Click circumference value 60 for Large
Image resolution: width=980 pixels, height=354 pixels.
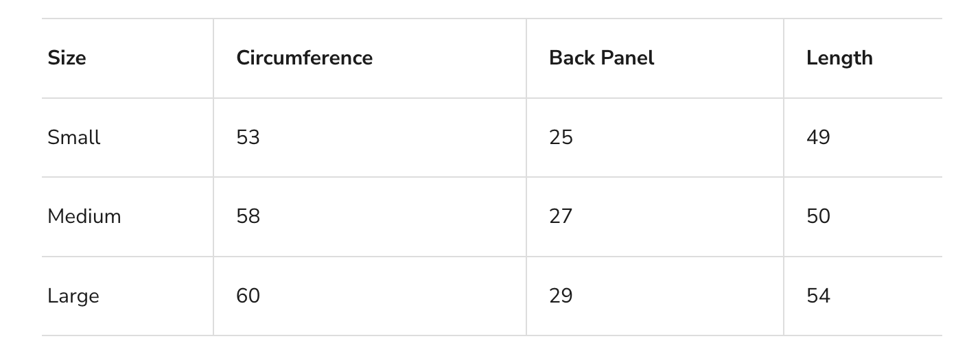pyautogui.click(x=248, y=296)
